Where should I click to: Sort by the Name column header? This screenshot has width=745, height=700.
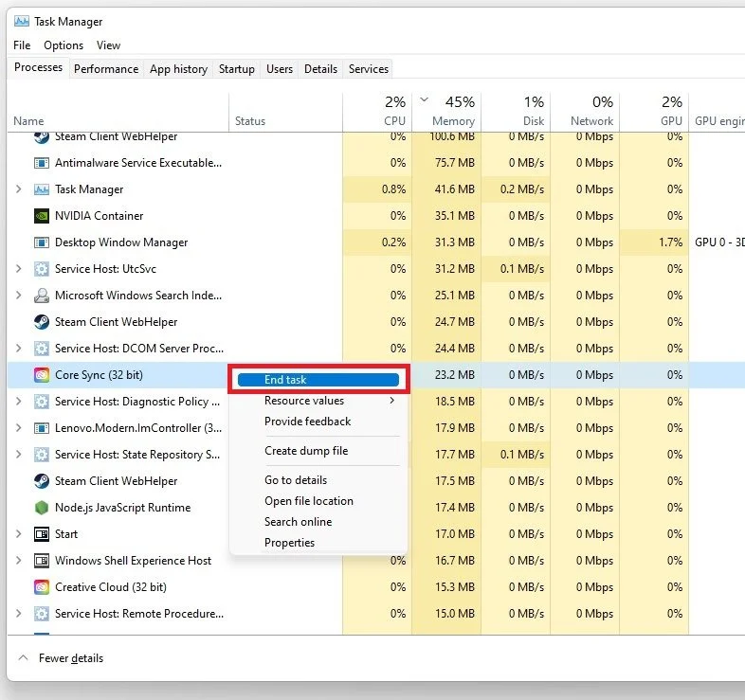coord(118,113)
